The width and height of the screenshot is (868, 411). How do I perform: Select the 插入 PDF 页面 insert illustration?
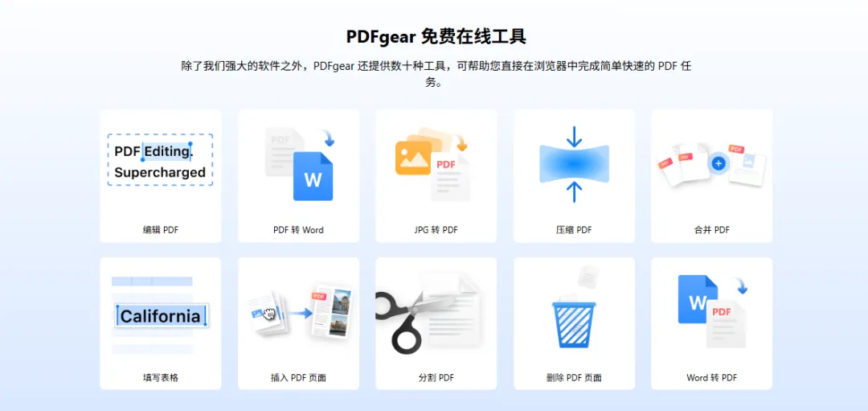[300, 312]
